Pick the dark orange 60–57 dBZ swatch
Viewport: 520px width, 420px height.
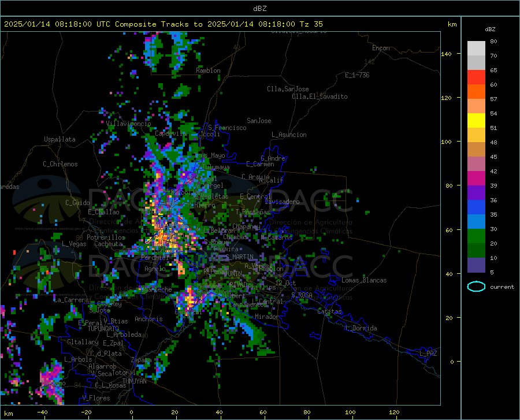(476, 91)
